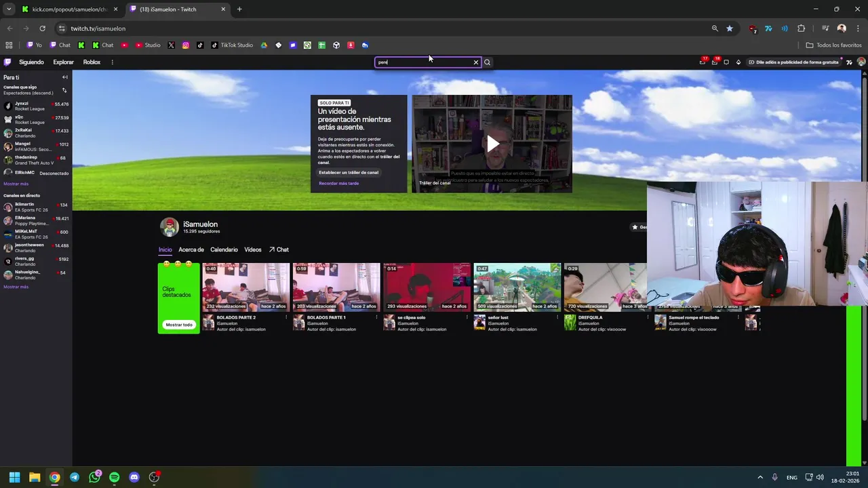Open Chrome zoom magnifier in address bar
This screenshot has height=488, width=868.
click(715, 28)
